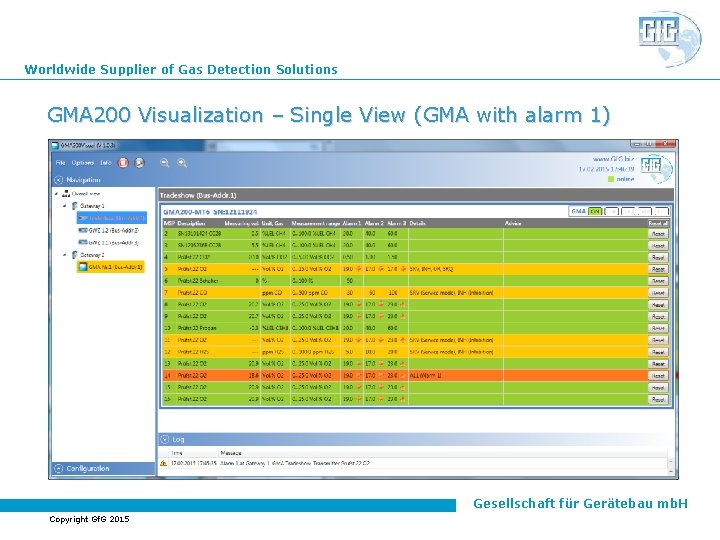
Task: Click GfG logo inside application window
Action: click(x=656, y=168)
